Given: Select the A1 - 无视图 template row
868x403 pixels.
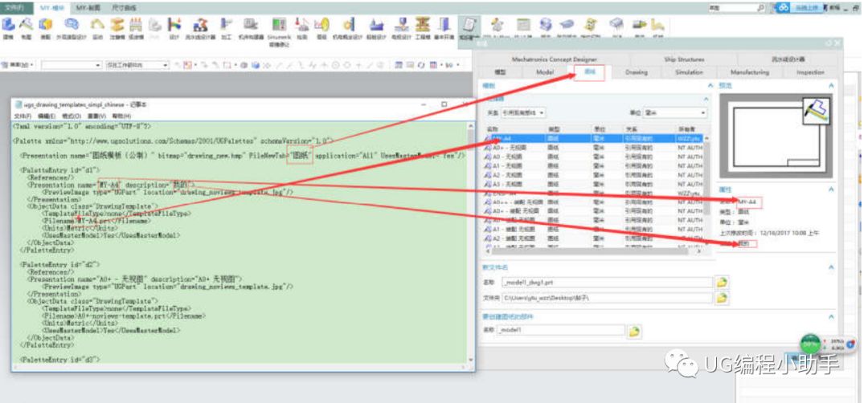Looking at the screenshot, I should coord(593,166).
